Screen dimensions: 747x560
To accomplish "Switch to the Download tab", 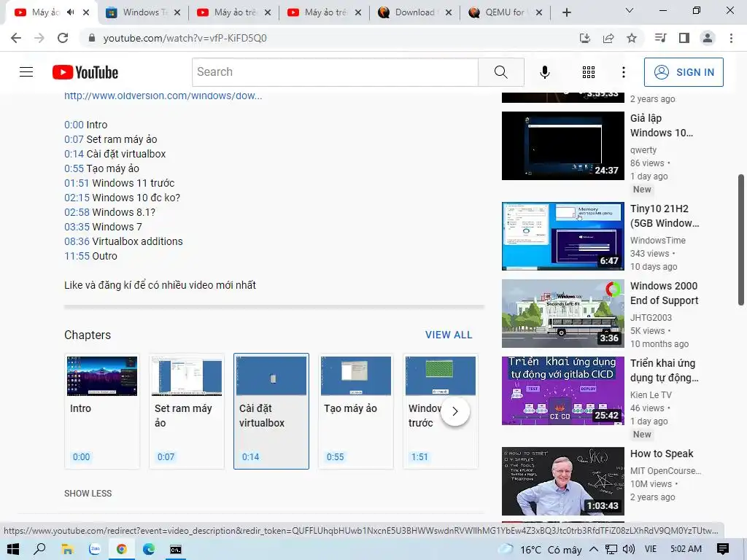I will [x=414, y=12].
